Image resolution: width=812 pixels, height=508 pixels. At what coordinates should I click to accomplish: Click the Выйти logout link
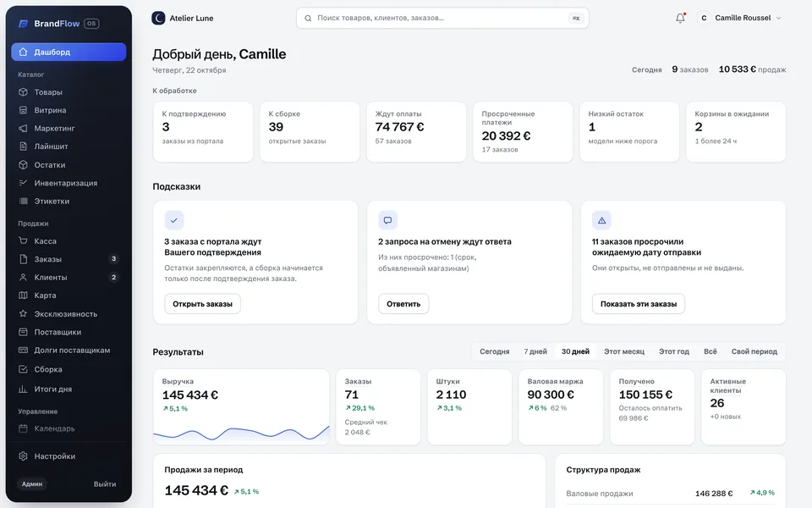(105, 484)
